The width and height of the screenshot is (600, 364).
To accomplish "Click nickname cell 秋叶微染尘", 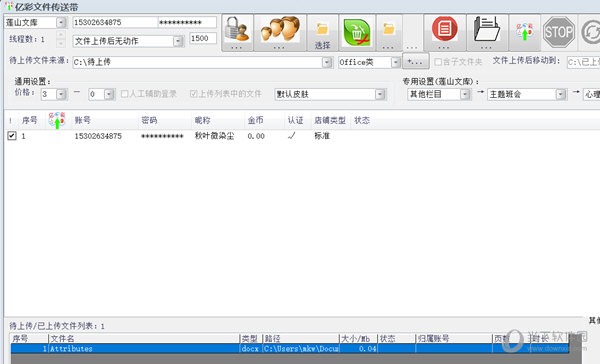I will tap(214, 136).
